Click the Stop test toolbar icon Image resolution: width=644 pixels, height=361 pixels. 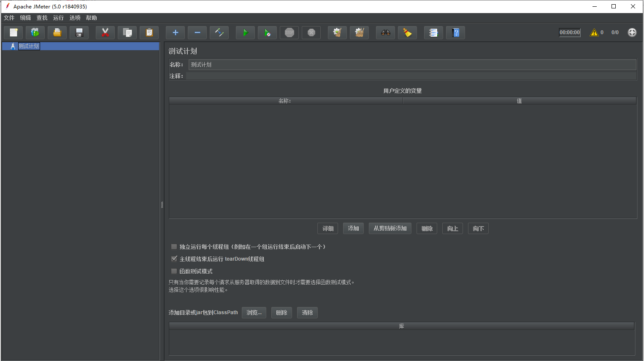290,32
